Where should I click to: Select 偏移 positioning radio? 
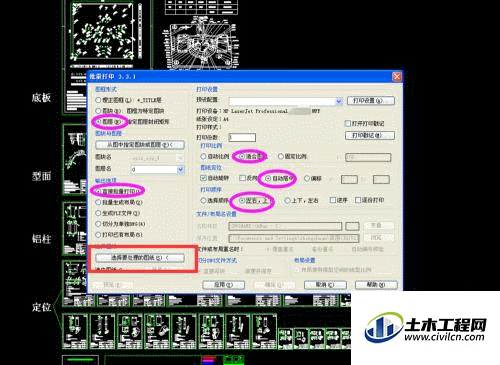(307, 179)
